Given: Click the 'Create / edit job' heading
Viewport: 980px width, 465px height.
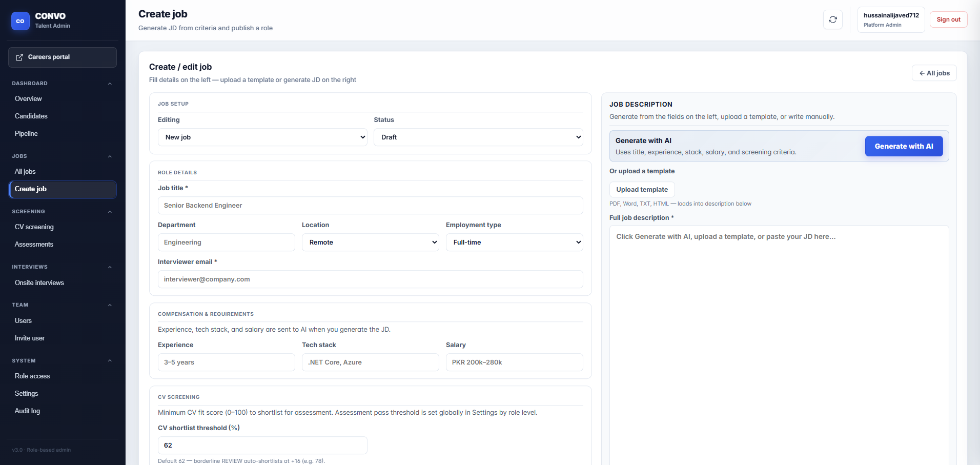Looking at the screenshot, I should (x=180, y=67).
